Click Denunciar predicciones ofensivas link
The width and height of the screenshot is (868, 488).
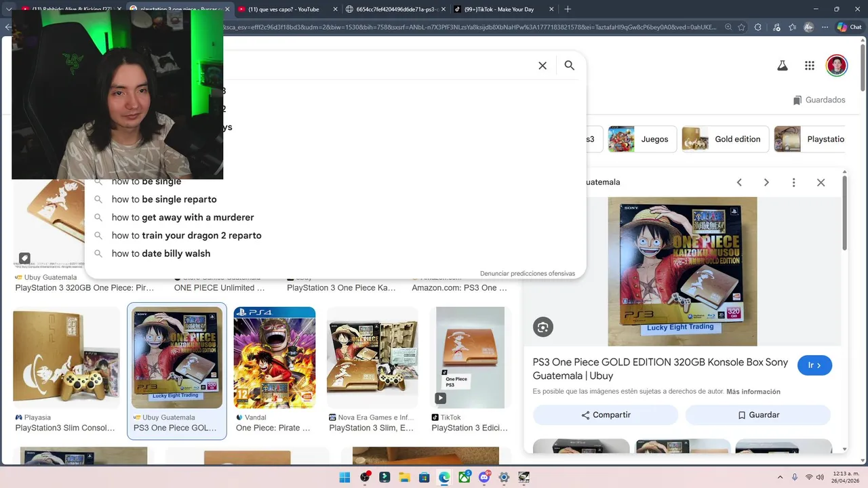click(528, 274)
